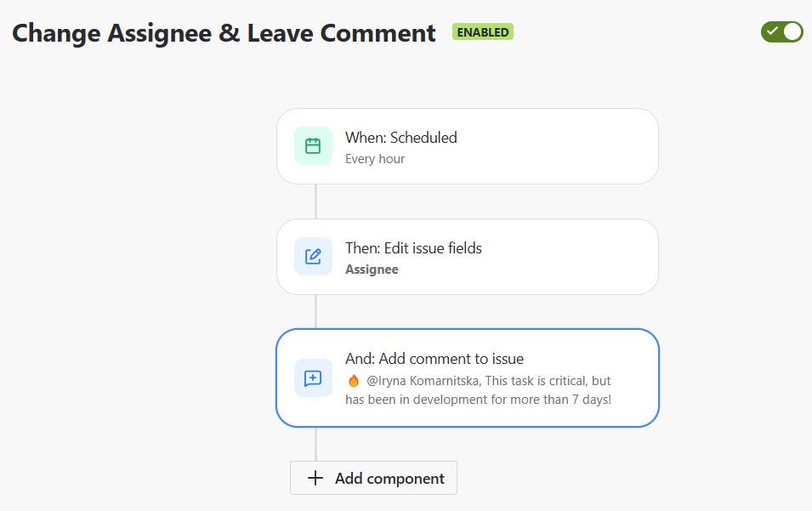
Task: Click the @Iryna Komarnitska mention in the comment
Action: point(423,381)
